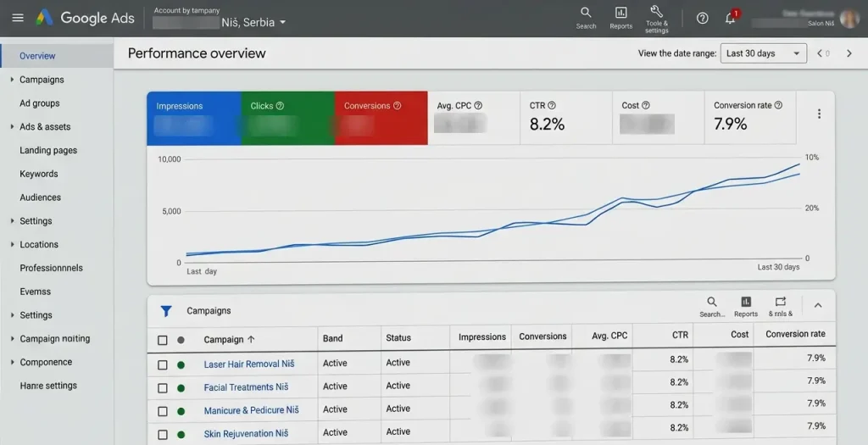The height and width of the screenshot is (445, 868).
Task: Click the CTR help icon
Action: tap(551, 105)
